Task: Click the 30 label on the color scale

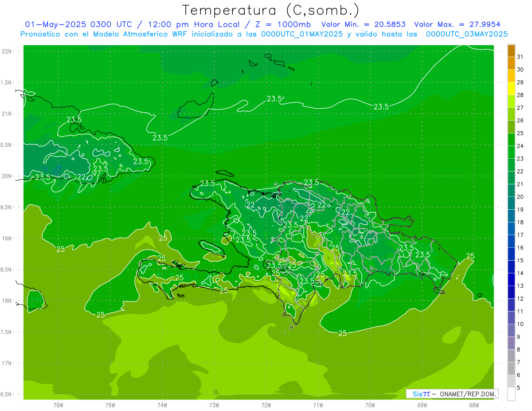Action: point(520,70)
